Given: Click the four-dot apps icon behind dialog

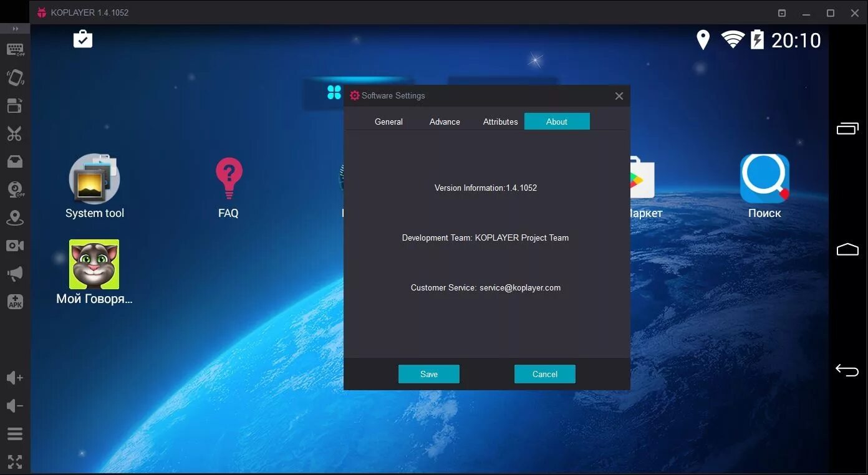Looking at the screenshot, I should (x=334, y=92).
